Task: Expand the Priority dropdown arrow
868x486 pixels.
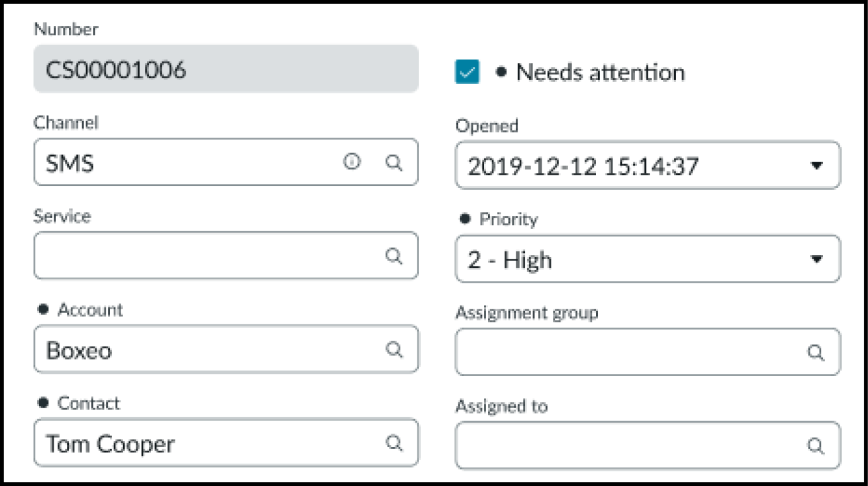Action: pyautogui.click(x=816, y=259)
